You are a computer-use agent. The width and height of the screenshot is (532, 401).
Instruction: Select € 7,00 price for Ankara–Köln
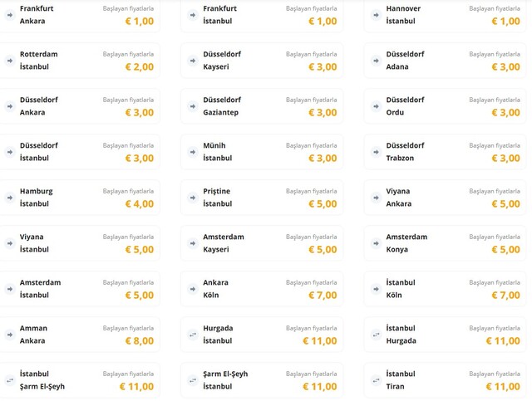click(320, 295)
